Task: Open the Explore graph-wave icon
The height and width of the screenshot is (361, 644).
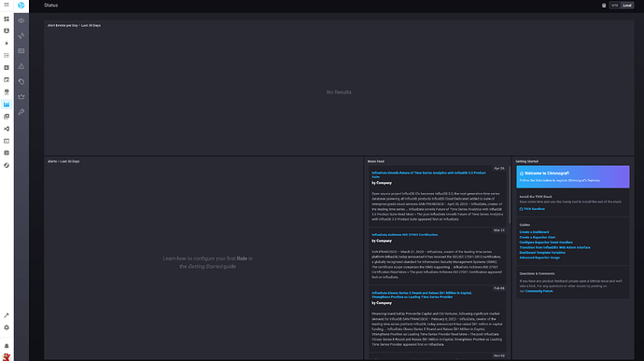Action: 21,35
